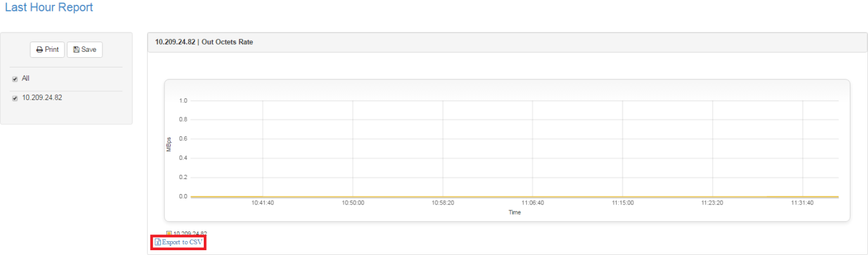Click the printer icon on Print button

[x=39, y=49]
